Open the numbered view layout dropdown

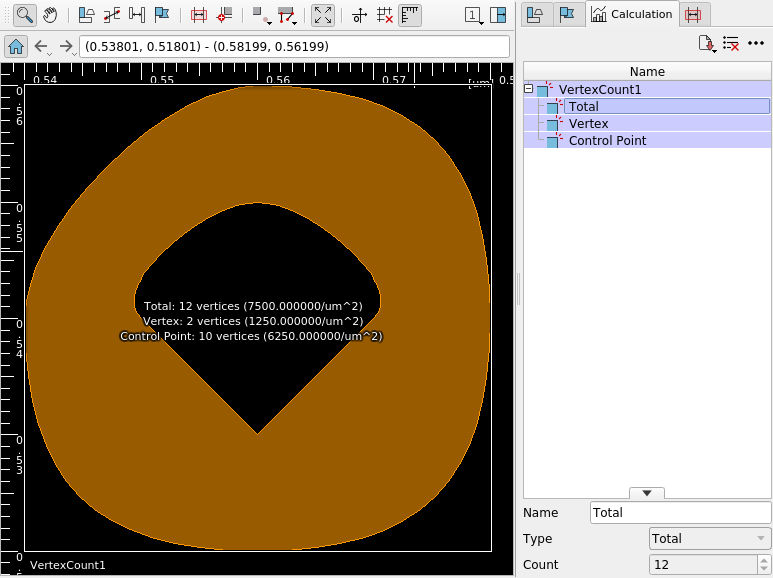click(x=473, y=15)
